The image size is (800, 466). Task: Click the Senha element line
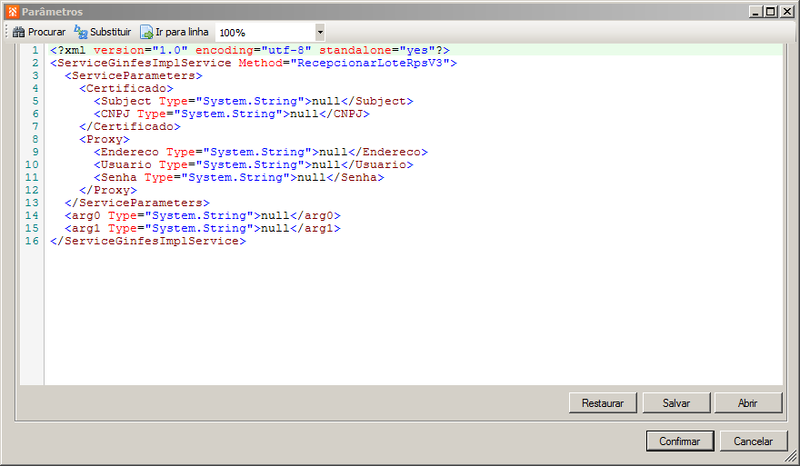pyautogui.click(x=239, y=178)
